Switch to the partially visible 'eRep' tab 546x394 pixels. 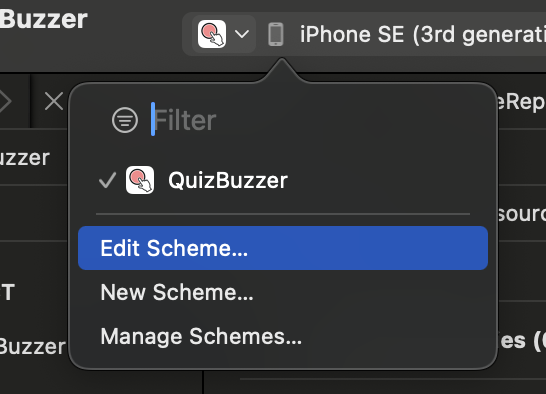(x=521, y=102)
